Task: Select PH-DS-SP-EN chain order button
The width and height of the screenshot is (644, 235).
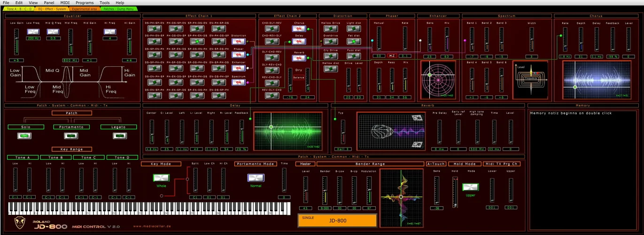Action: (176, 29)
